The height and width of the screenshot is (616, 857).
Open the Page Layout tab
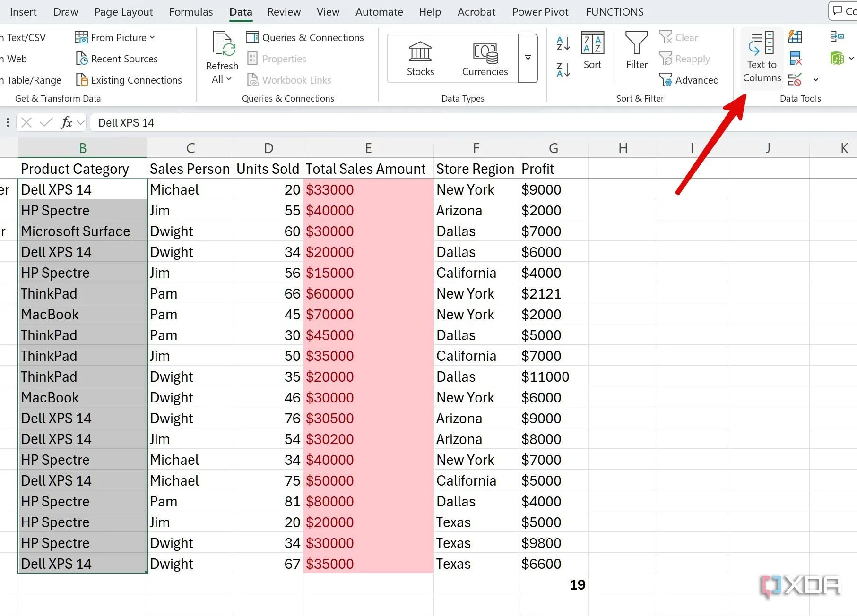click(x=123, y=12)
